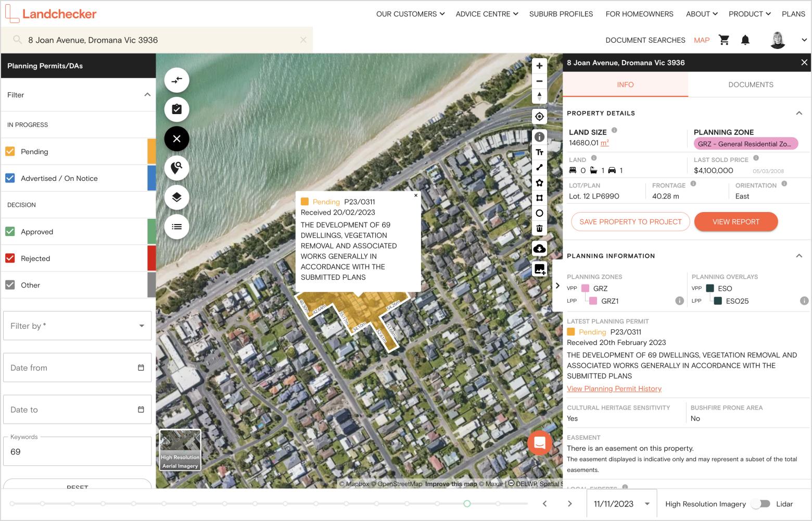Collapse the Filter section
The height and width of the screenshot is (521, 812).
pos(147,95)
